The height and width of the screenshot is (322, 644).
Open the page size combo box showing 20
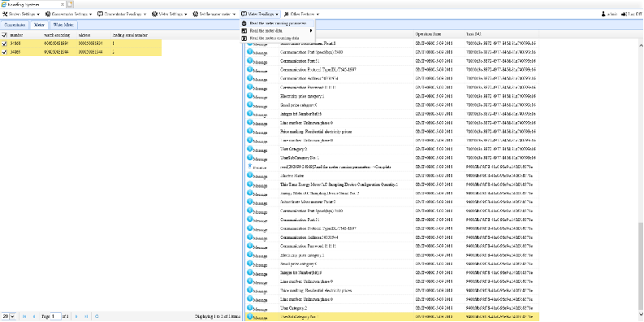point(12,316)
